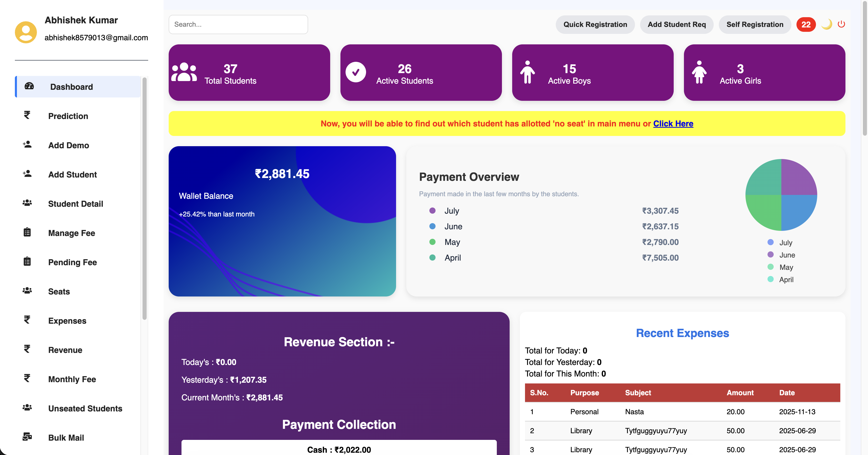Open the Prediction menu item

[68, 116]
